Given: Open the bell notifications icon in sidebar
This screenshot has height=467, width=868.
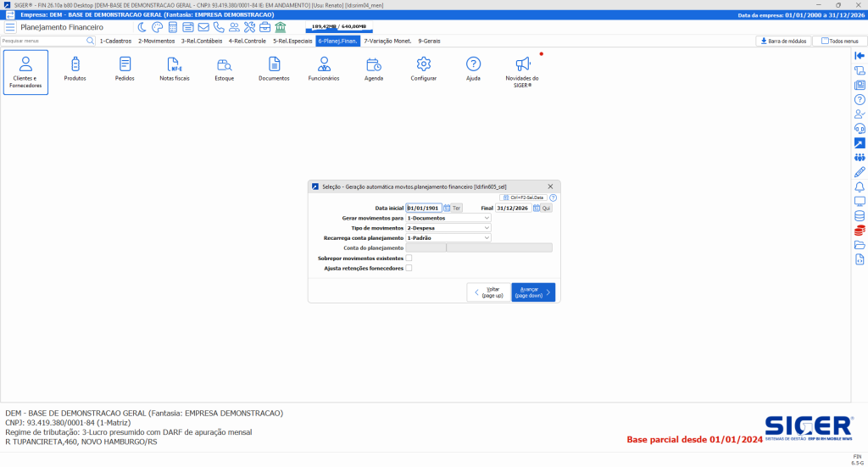Looking at the screenshot, I should (860, 187).
